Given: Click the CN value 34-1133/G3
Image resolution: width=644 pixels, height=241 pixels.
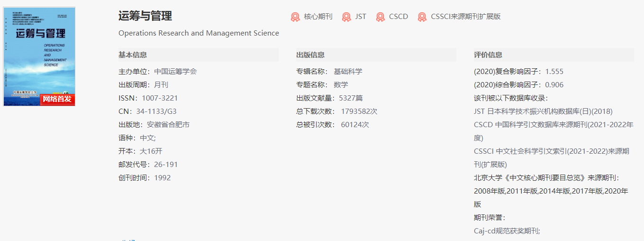Looking at the screenshot, I should pyautogui.click(x=156, y=111).
